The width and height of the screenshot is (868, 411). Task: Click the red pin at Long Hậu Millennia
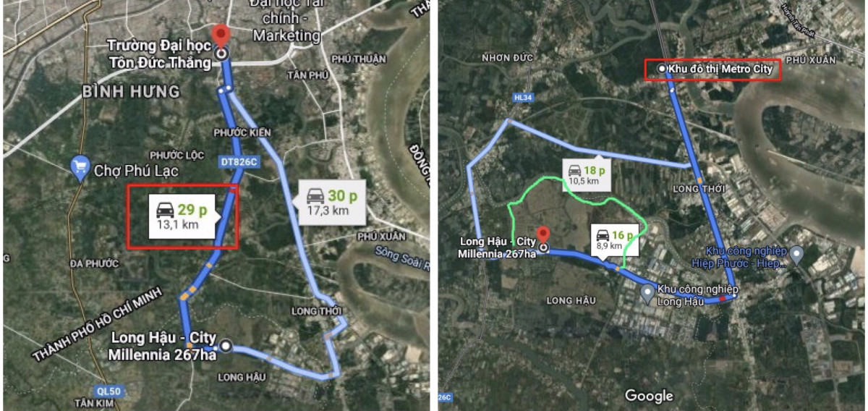pyautogui.click(x=543, y=236)
